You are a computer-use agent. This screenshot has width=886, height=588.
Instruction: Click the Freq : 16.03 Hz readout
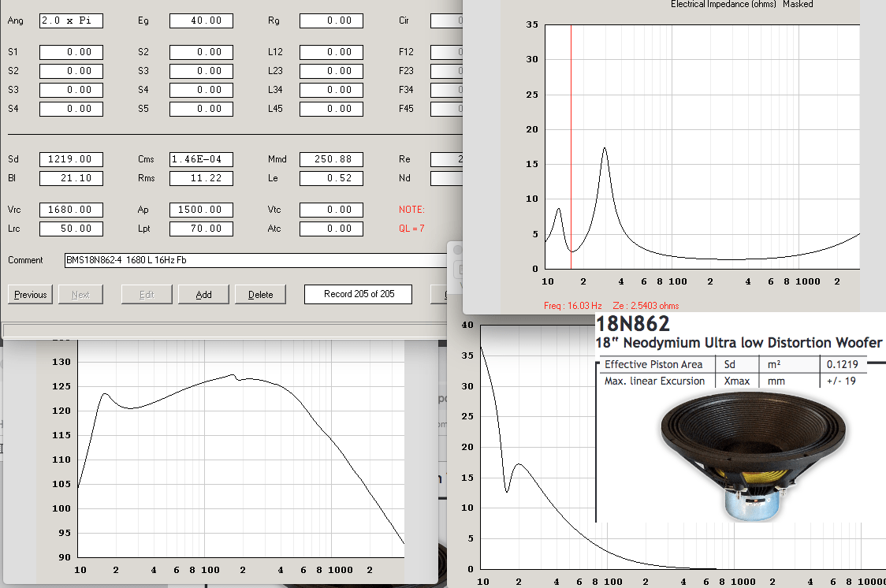(x=572, y=306)
